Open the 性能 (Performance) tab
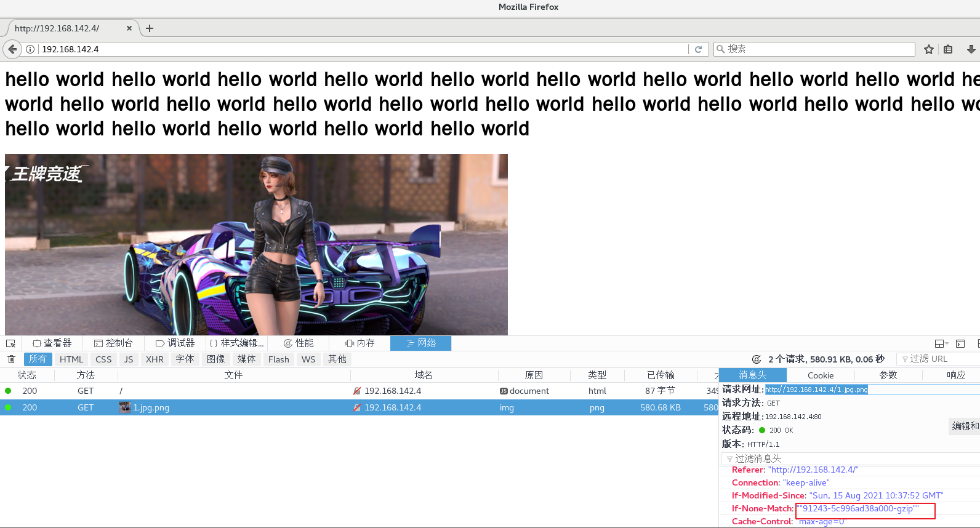Viewport: 980px width, 528px height. (298, 343)
